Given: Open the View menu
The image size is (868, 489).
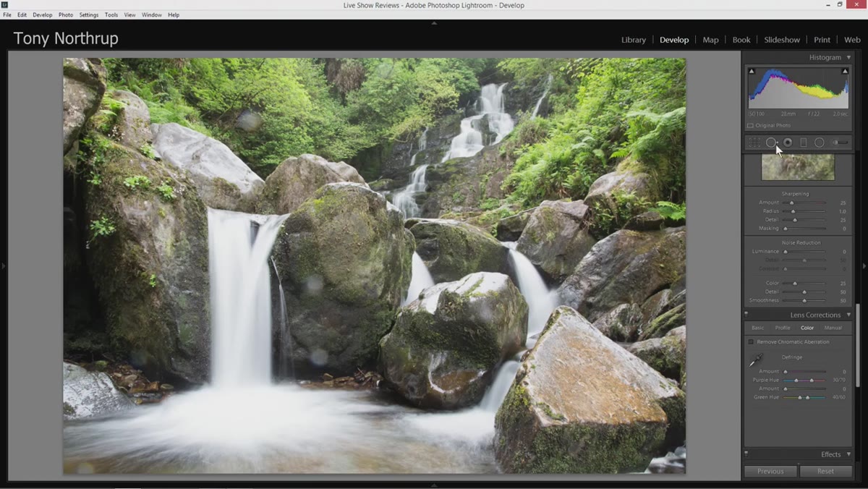Looking at the screenshot, I should click(130, 14).
